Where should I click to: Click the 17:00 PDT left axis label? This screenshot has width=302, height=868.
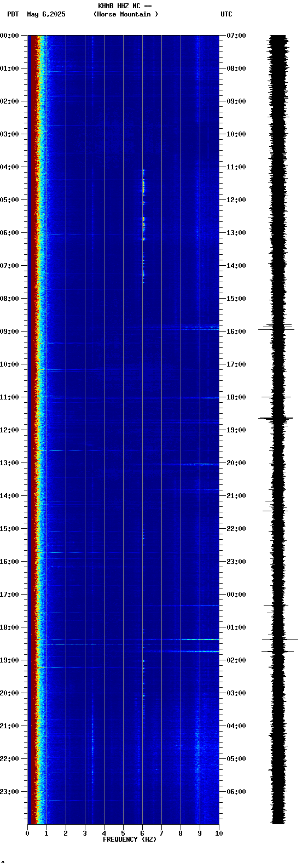point(9,595)
